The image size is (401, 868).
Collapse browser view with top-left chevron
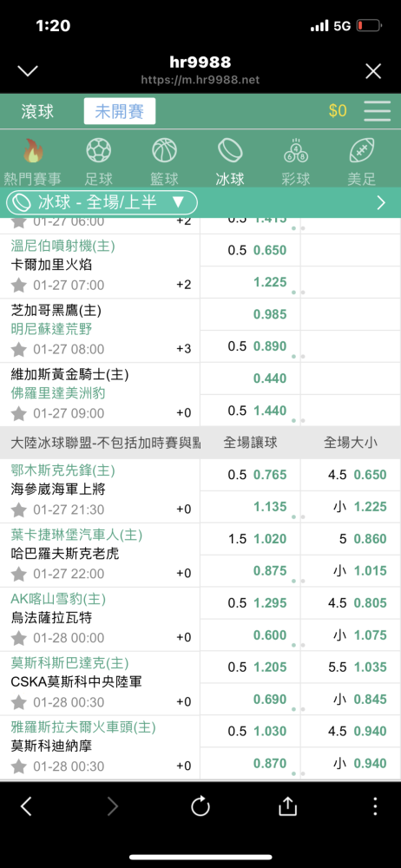pyautogui.click(x=28, y=71)
